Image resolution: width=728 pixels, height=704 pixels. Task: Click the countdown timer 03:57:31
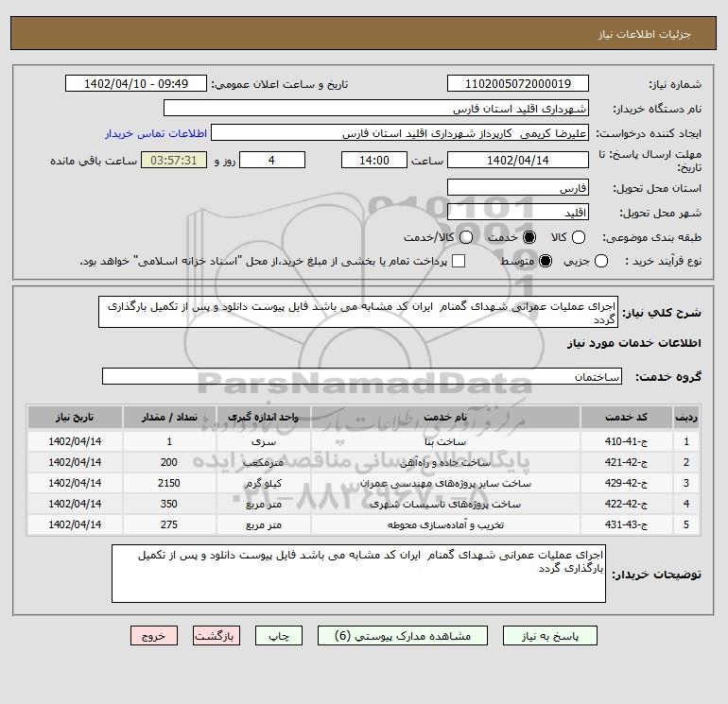[174, 160]
